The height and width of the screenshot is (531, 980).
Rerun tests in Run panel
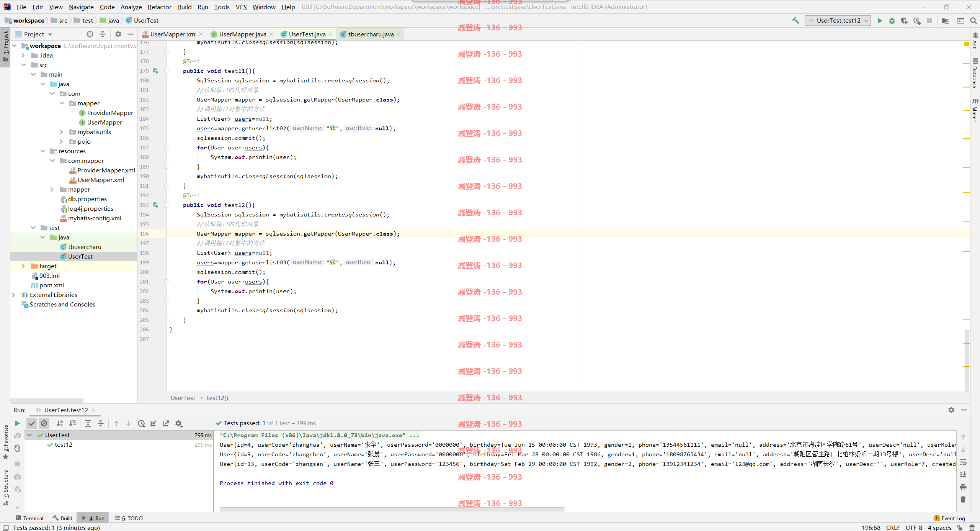(x=17, y=423)
